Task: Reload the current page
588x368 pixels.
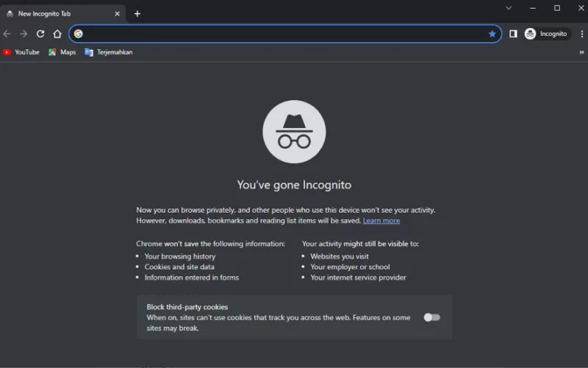Action: pyautogui.click(x=40, y=34)
